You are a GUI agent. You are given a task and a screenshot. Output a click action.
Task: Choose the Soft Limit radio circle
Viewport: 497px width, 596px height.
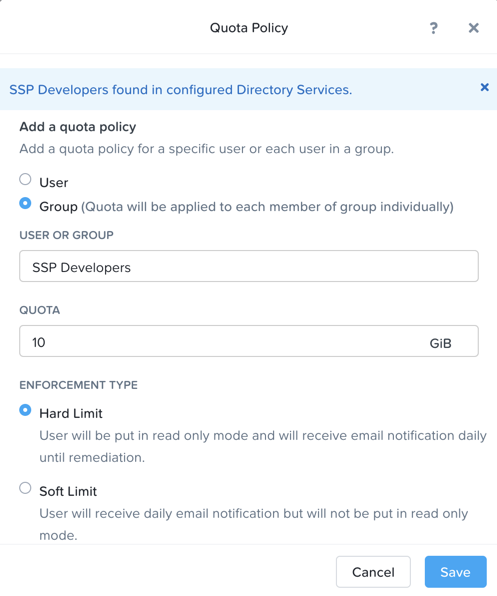(x=25, y=488)
